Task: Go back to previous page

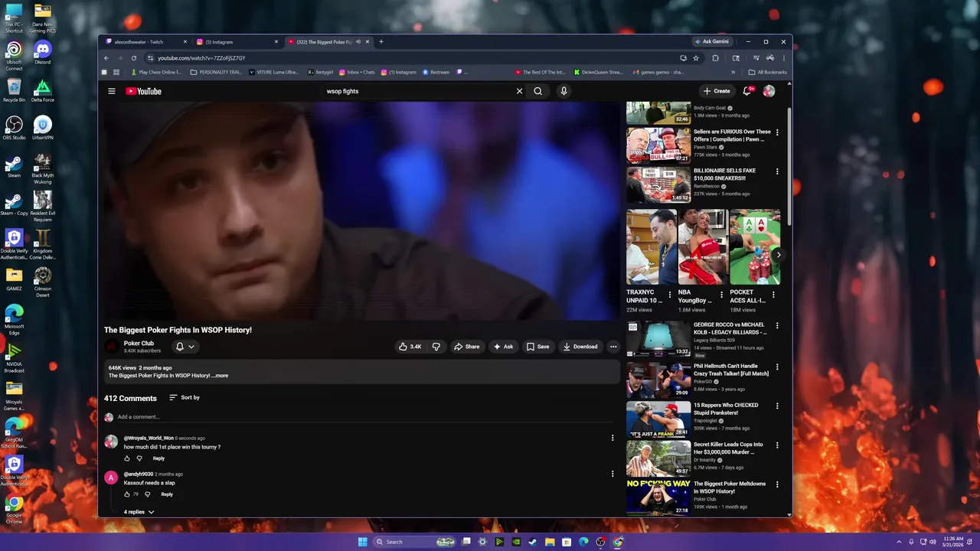Action: point(106,58)
